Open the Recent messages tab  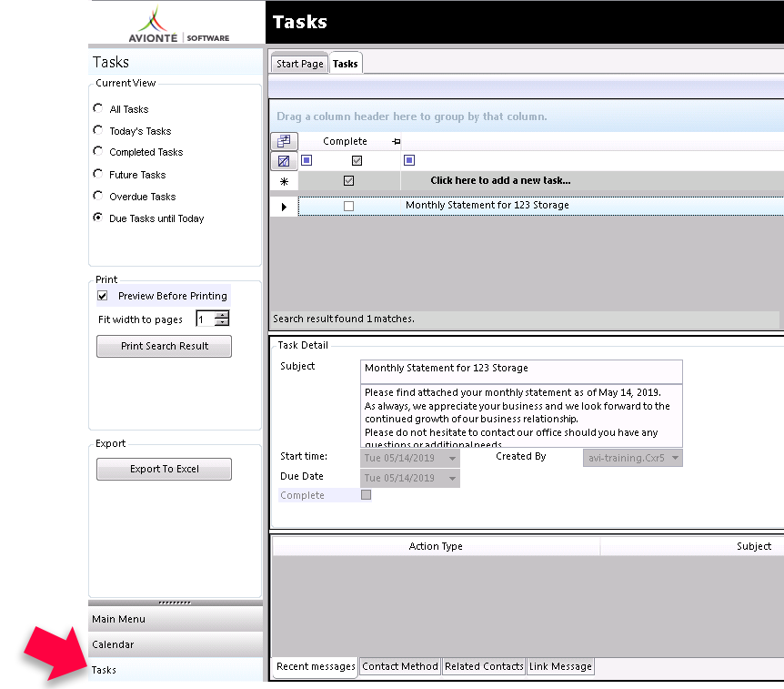316,666
